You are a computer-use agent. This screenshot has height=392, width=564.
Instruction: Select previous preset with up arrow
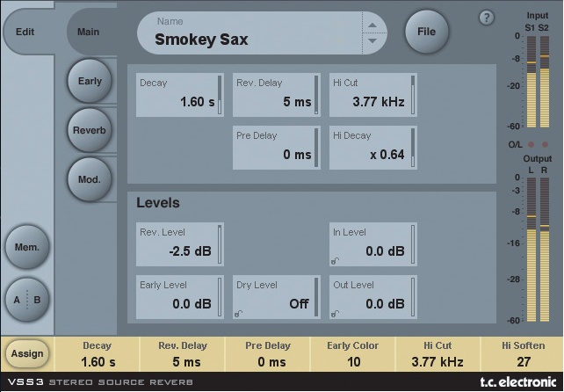click(373, 25)
